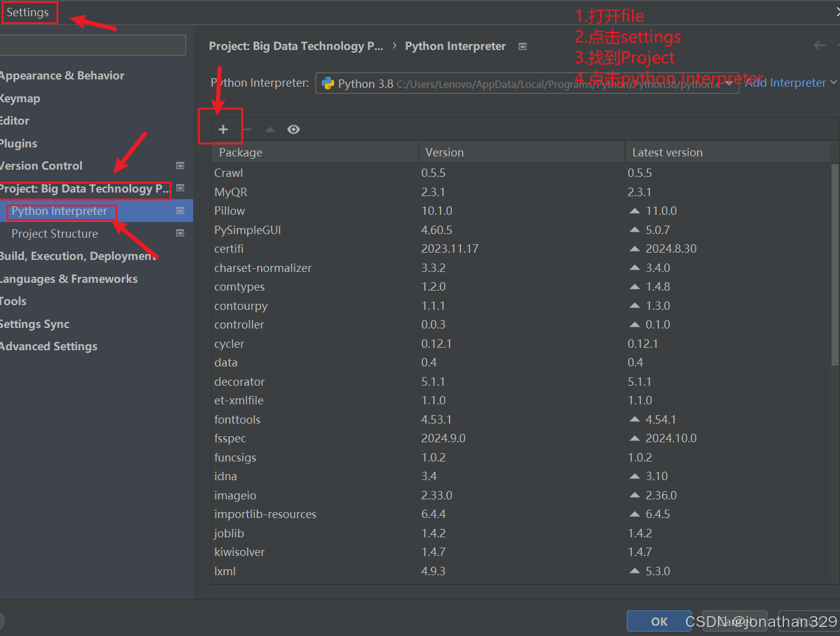
Task: Click Pillow latest version 11.0.0
Action: point(661,211)
